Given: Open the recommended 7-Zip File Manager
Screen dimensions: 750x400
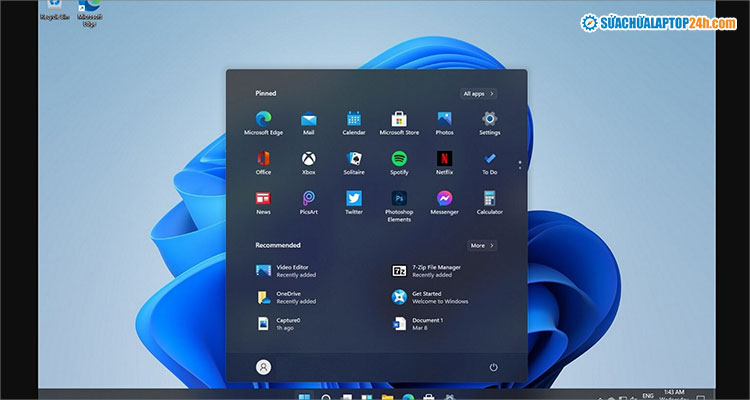Looking at the screenshot, I should click(x=426, y=271).
